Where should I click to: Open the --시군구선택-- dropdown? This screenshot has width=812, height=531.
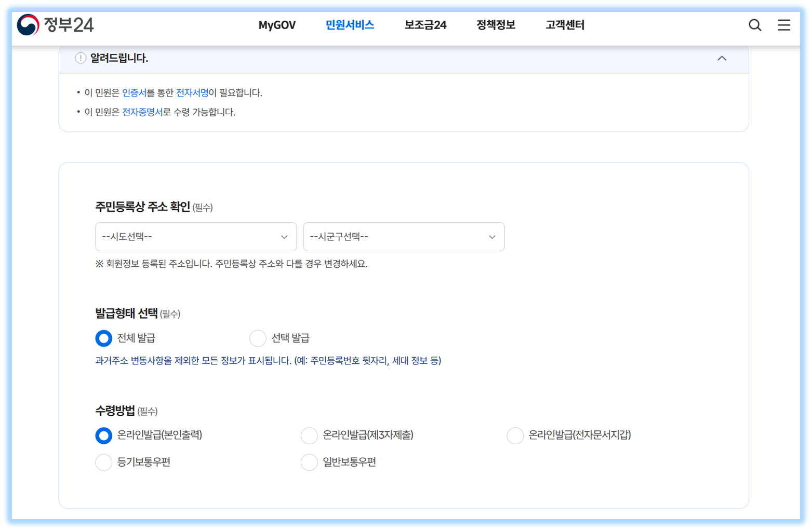[404, 237]
